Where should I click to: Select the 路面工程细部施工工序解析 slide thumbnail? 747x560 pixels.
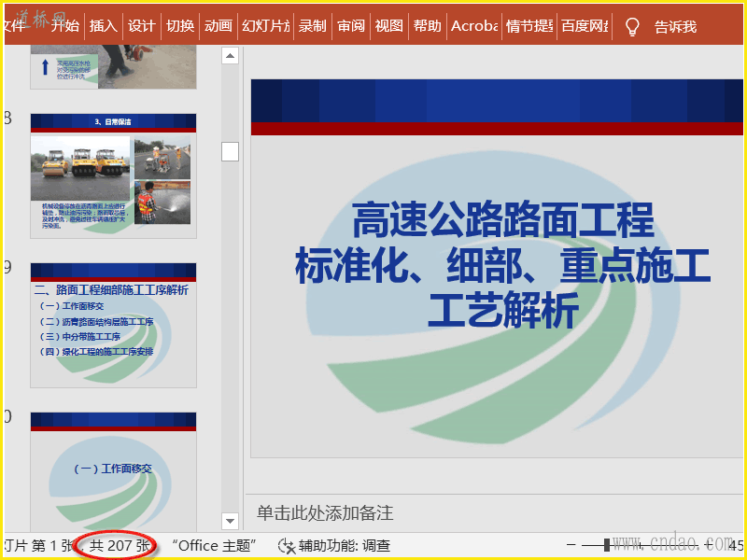coord(113,325)
